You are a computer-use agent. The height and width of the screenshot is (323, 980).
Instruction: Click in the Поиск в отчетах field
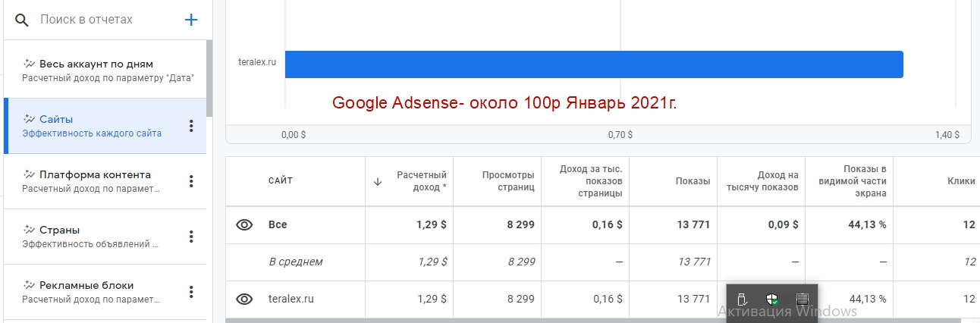coord(105,20)
